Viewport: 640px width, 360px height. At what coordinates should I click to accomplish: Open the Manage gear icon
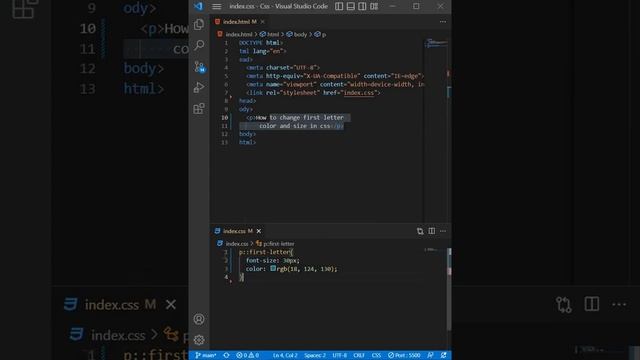point(199,340)
